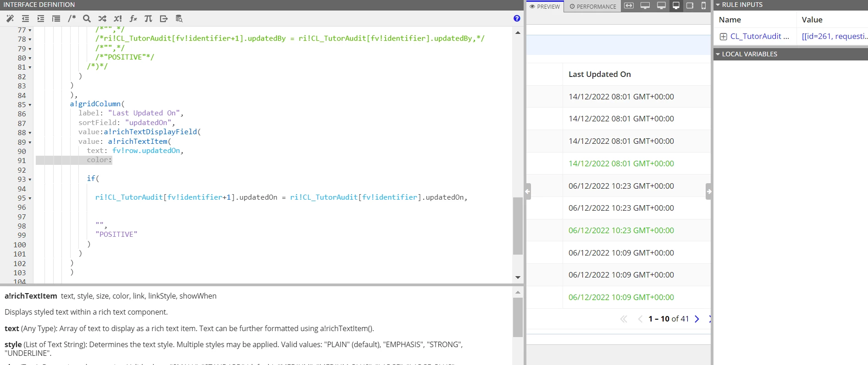Switch to the Preview tab

(x=545, y=6)
